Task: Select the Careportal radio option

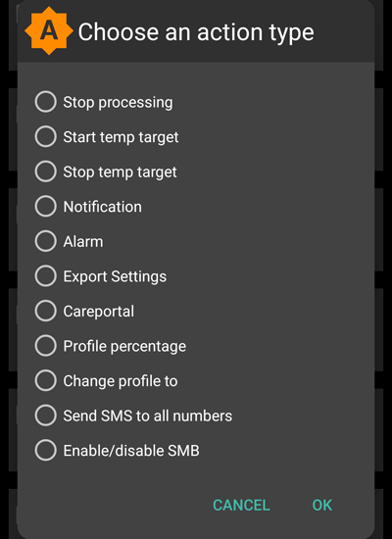Action: tap(45, 311)
